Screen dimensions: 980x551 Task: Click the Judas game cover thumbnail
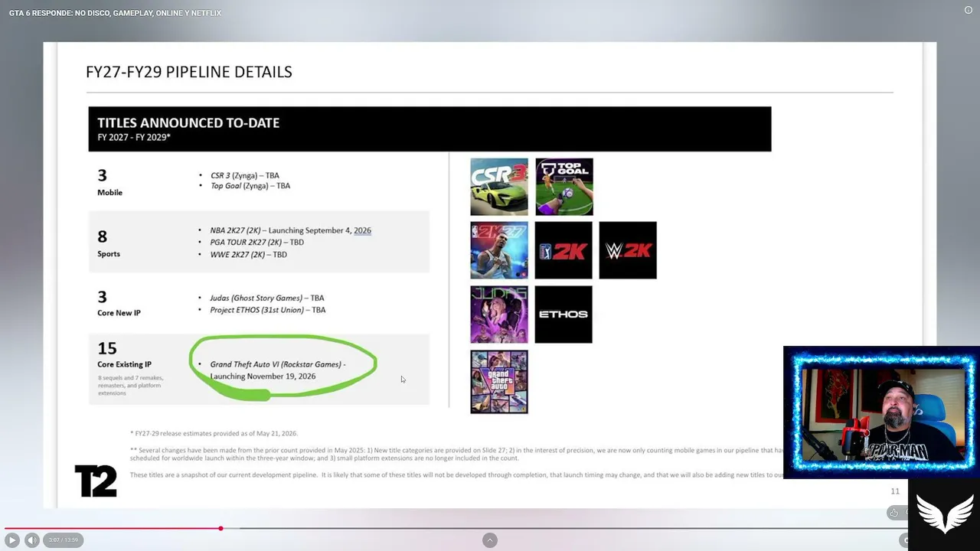tap(499, 315)
